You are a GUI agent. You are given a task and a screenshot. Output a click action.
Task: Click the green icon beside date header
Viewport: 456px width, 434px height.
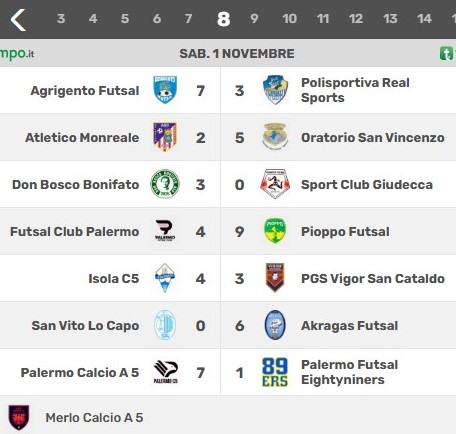(447, 53)
